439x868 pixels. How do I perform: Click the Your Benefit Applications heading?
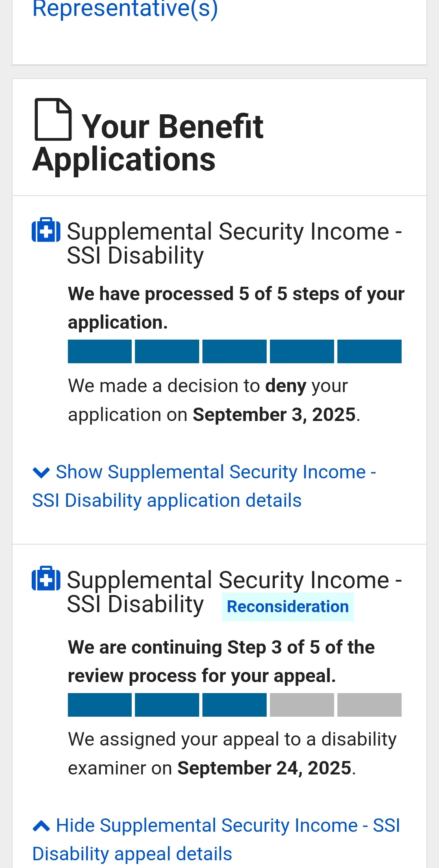tap(148, 142)
